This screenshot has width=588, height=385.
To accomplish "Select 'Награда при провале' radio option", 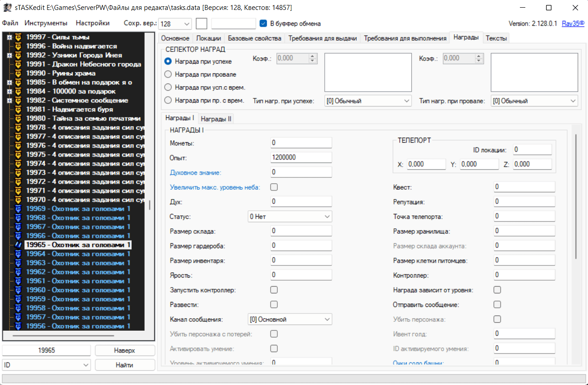I will point(168,74).
